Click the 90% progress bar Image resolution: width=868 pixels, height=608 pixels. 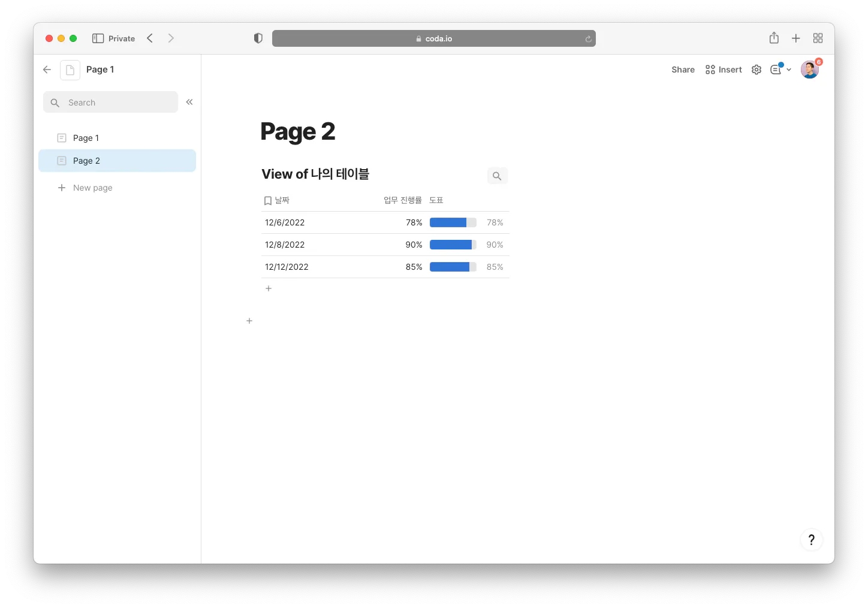point(453,245)
